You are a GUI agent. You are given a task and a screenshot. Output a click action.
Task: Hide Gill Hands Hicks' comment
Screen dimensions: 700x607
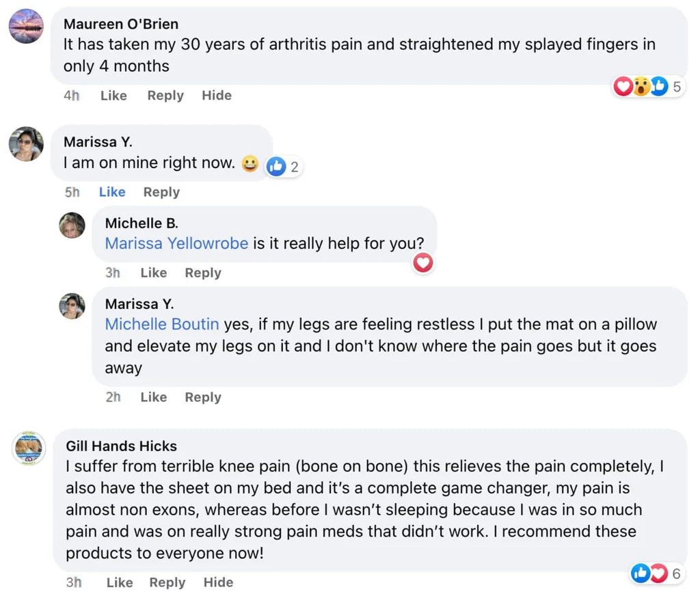tap(218, 582)
